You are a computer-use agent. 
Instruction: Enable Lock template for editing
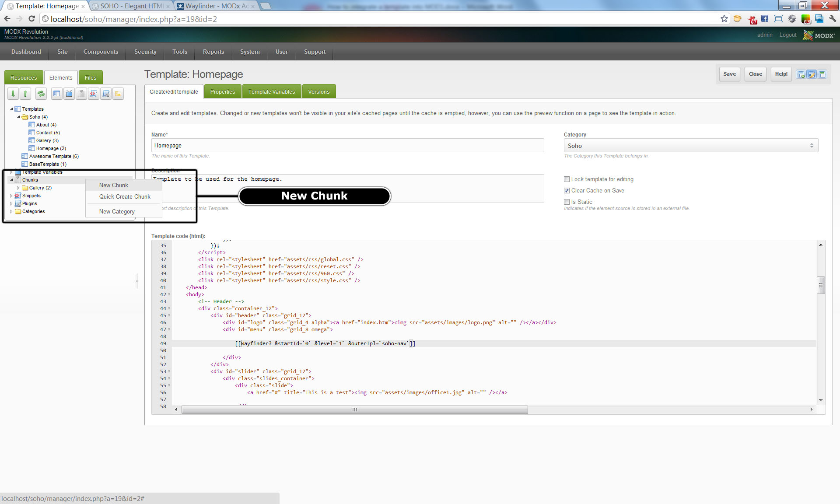pos(567,179)
